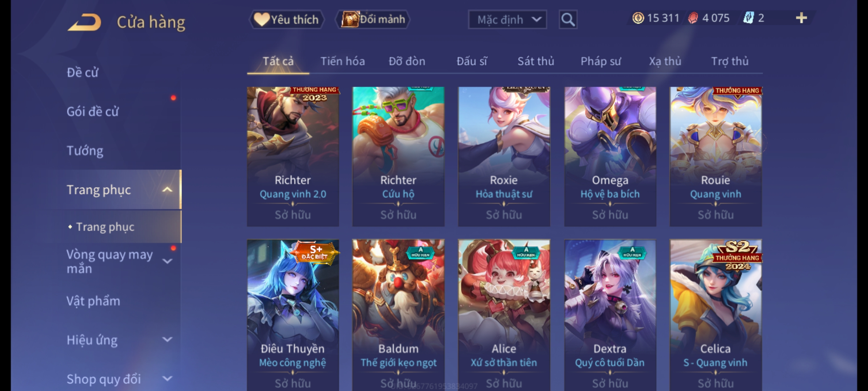Expand Vòng quay may mắn section
Viewport: 868px width, 391px height.
pyautogui.click(x=167, y=261)
